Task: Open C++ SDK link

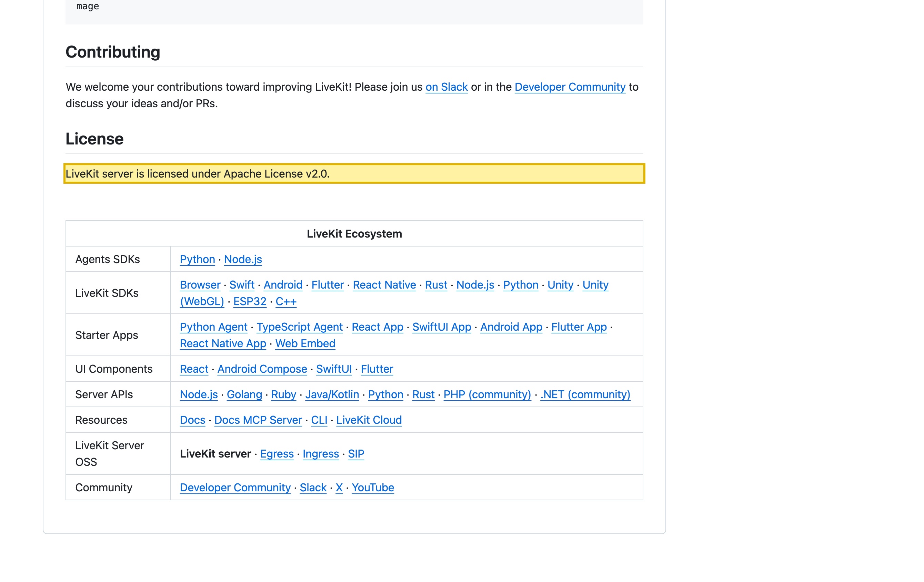Action: 286,302
